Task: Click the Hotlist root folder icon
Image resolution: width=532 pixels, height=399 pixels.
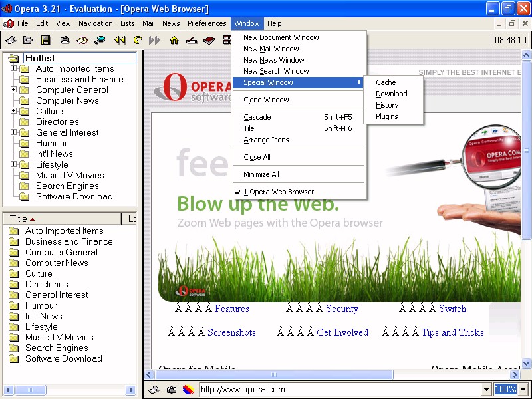Action: coord(13,58)
